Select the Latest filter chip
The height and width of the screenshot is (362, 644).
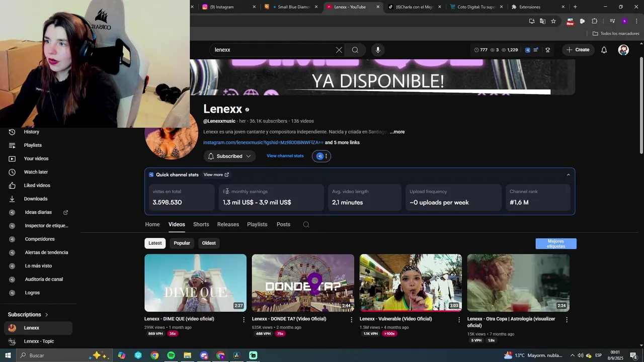155,243
